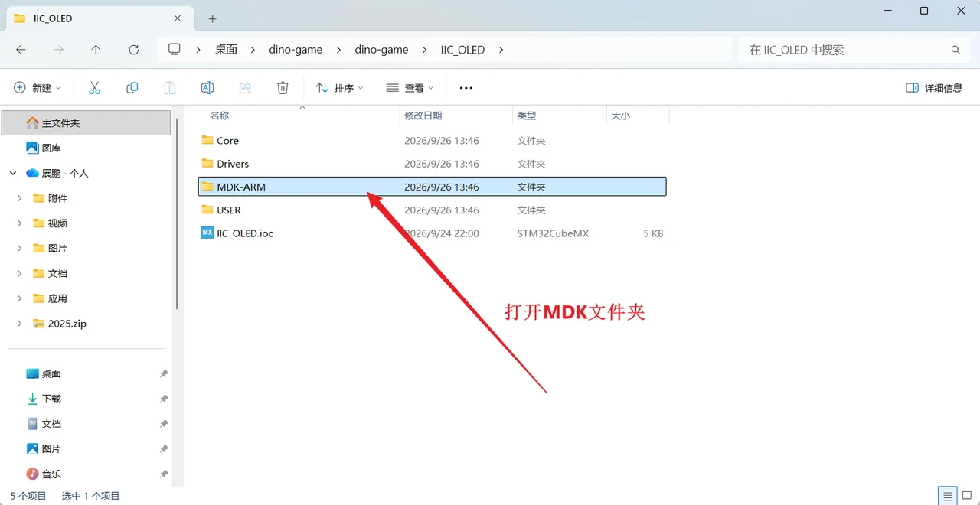Expand the 附件 folder in sidebar
The height and width of the screenshot is (505, 980).
pos(19,198)
